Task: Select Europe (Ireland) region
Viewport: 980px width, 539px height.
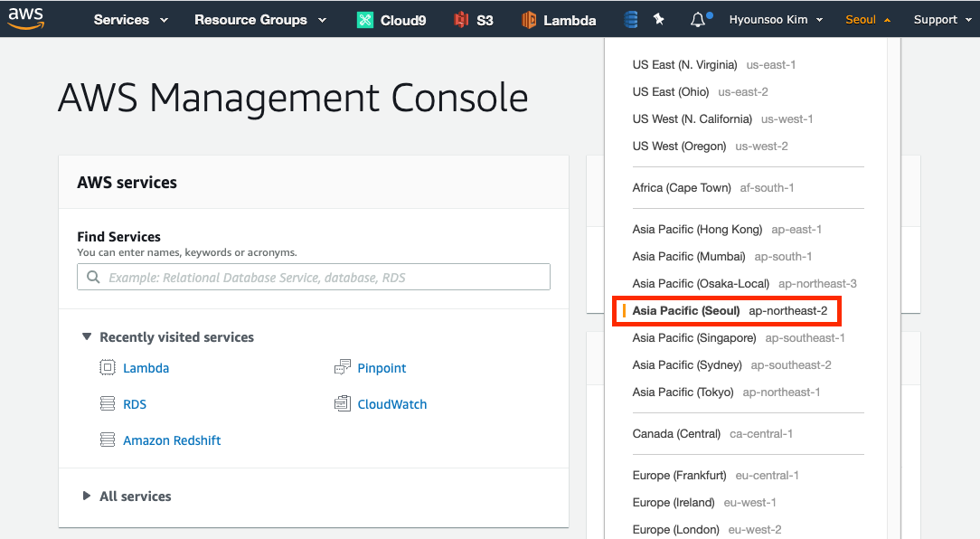Action: [704, 503]
